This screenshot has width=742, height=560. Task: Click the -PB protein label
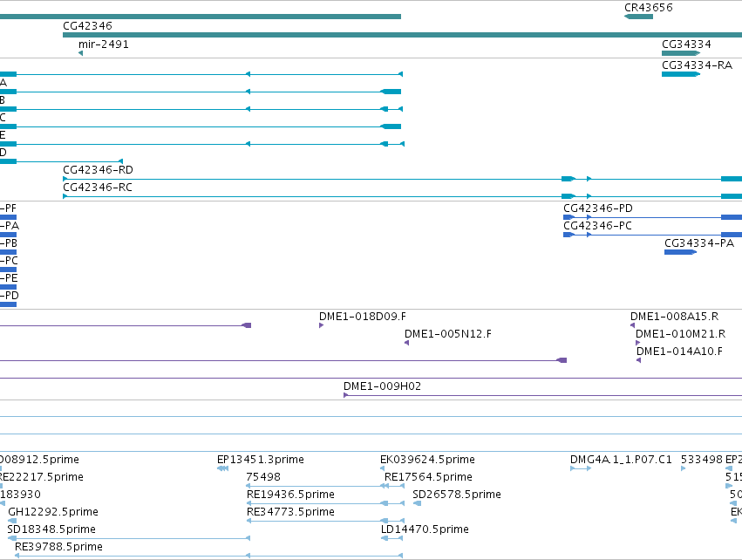click(x=9, y=242)
